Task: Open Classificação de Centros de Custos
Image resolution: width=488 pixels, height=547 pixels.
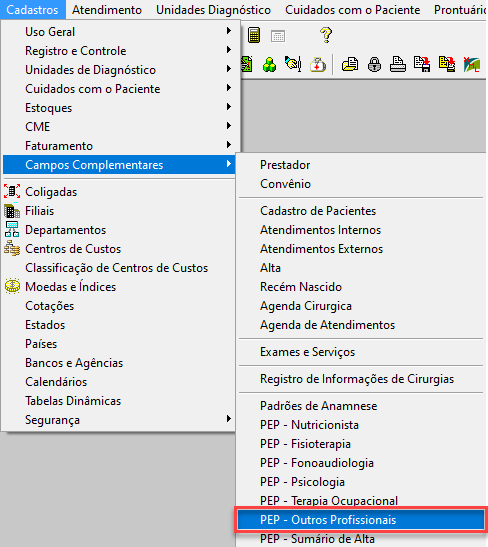Action: (119, 268)
